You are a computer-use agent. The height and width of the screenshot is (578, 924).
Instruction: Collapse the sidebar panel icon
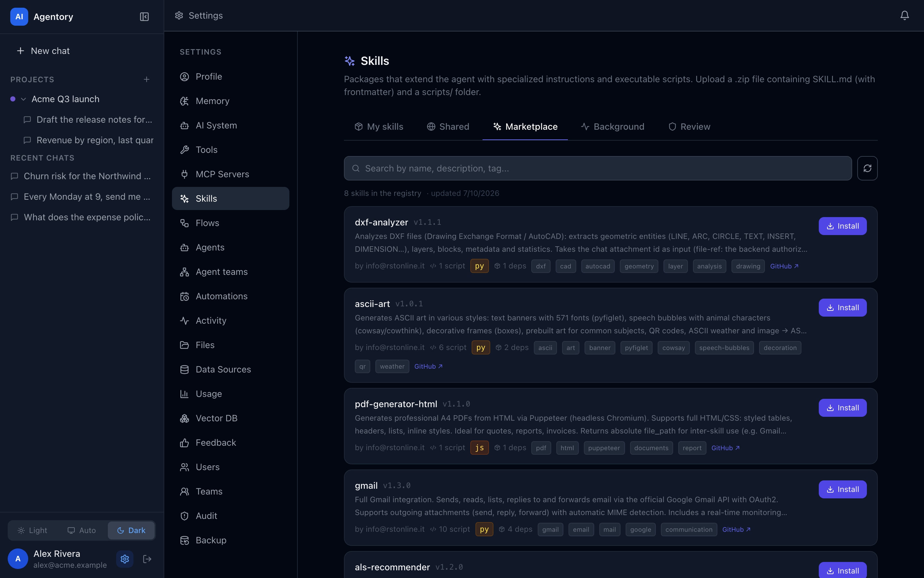coord(144,17)
